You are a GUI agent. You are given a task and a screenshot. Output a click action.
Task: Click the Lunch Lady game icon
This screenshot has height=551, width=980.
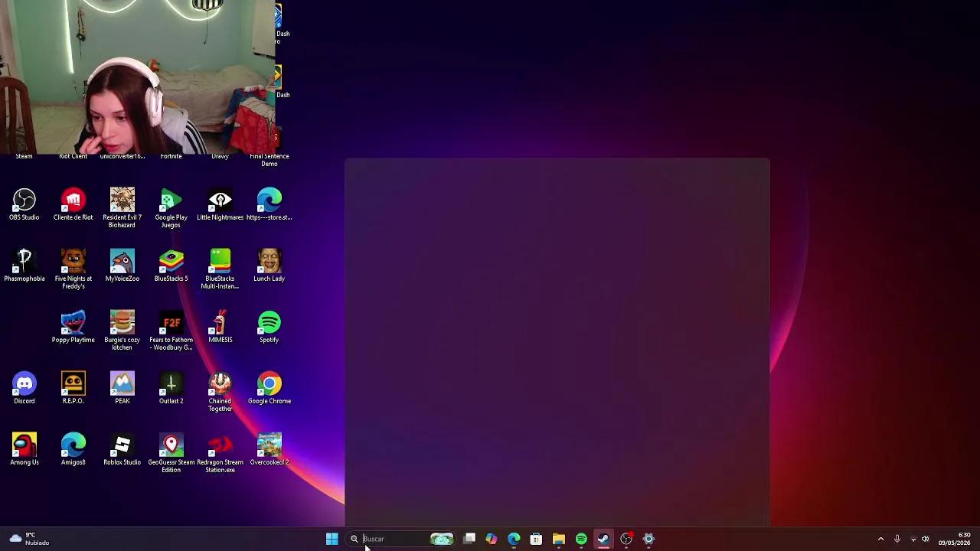[x=269, y=266]
